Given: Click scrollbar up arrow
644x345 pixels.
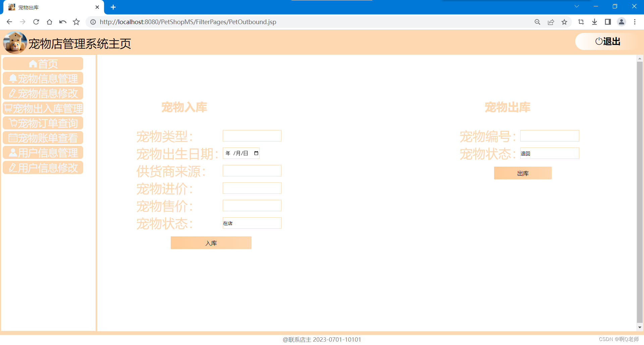Looking at the screenshot, I should pos(640,58).
